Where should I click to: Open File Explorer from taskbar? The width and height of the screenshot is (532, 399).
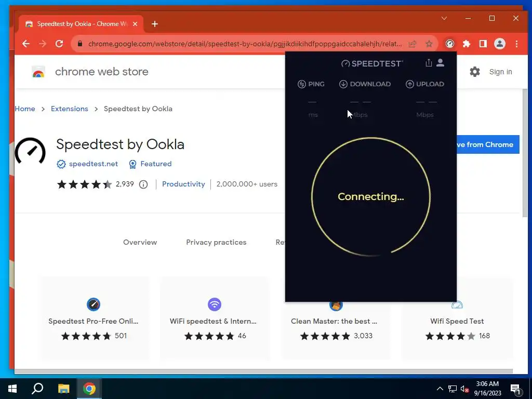click(63, 389)
